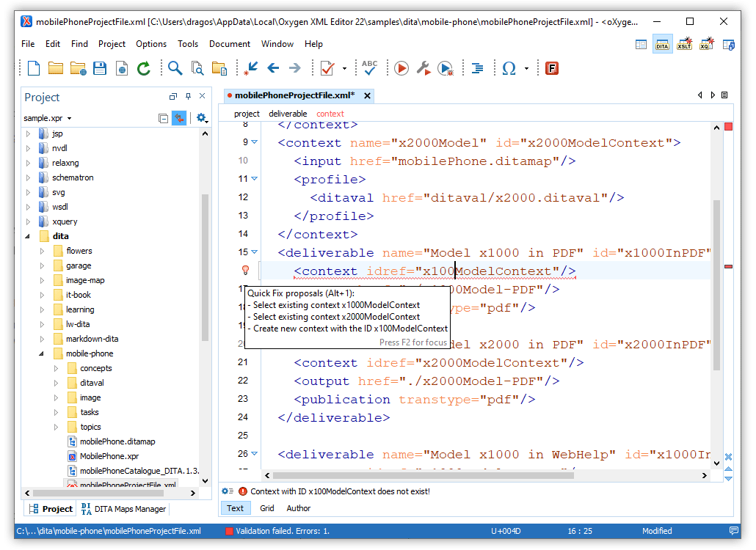Expand the concepts folder
The height and width of the screenshot is (550, 756).
(56, 368)
